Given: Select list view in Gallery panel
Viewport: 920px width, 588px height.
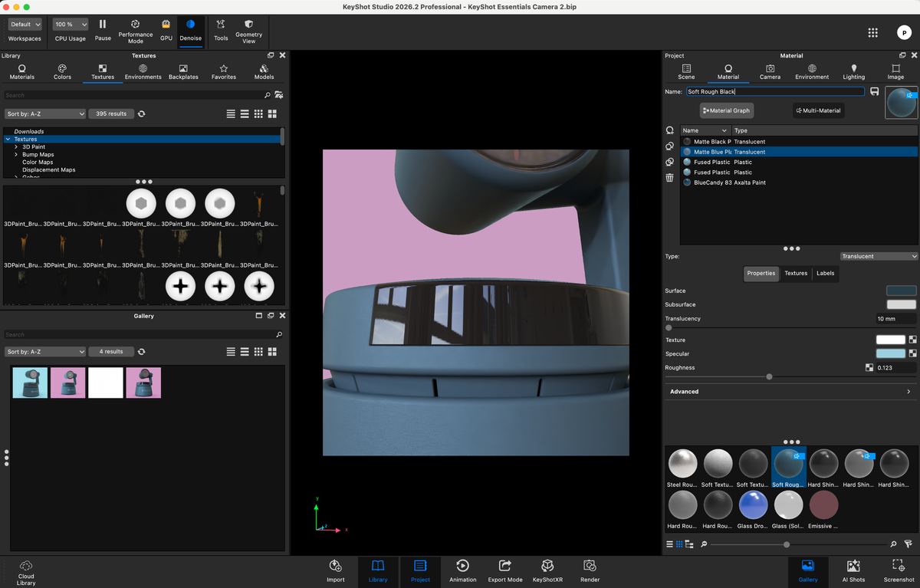Looking at the screenshot, I should (231, 351).
